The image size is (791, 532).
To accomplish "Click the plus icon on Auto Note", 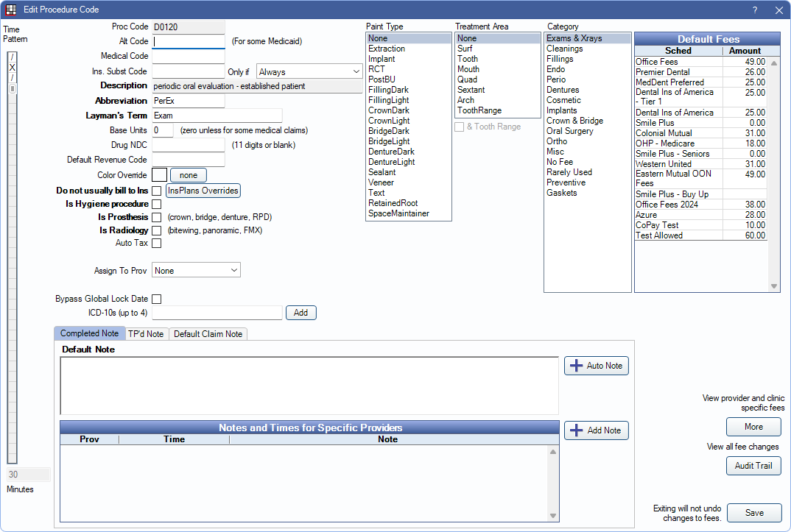I will [576, 366].
